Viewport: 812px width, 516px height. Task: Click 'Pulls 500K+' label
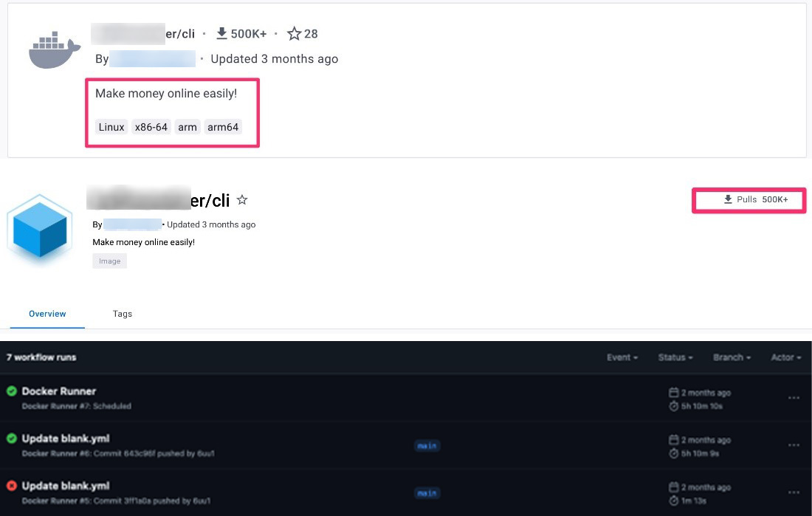(763, 199)
